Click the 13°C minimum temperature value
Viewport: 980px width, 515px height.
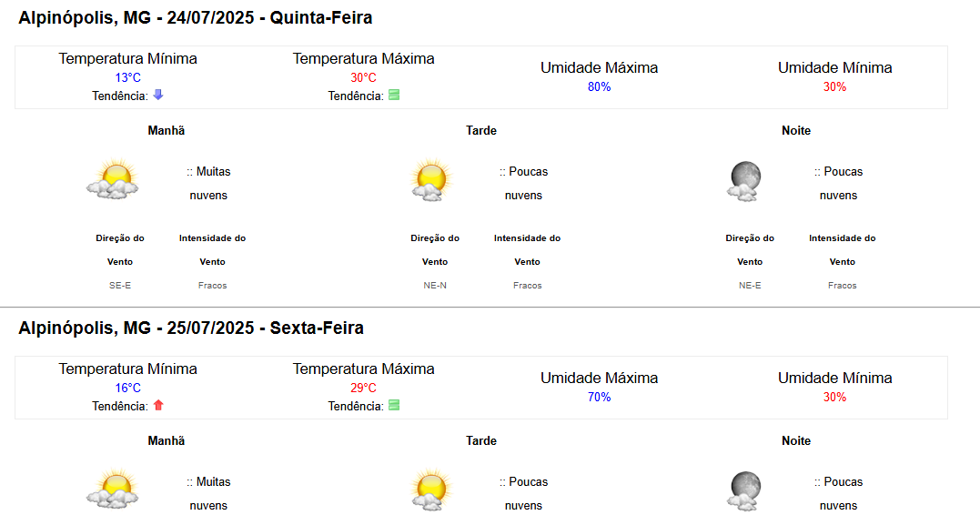coord(127,77)
